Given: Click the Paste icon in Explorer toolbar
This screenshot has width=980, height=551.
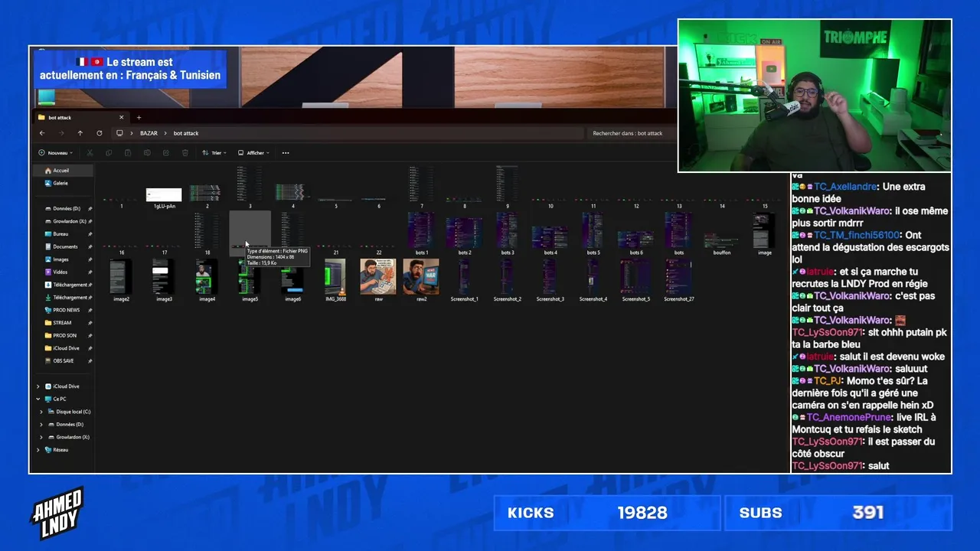Looking at the screenshot, I should pos(128,153).
